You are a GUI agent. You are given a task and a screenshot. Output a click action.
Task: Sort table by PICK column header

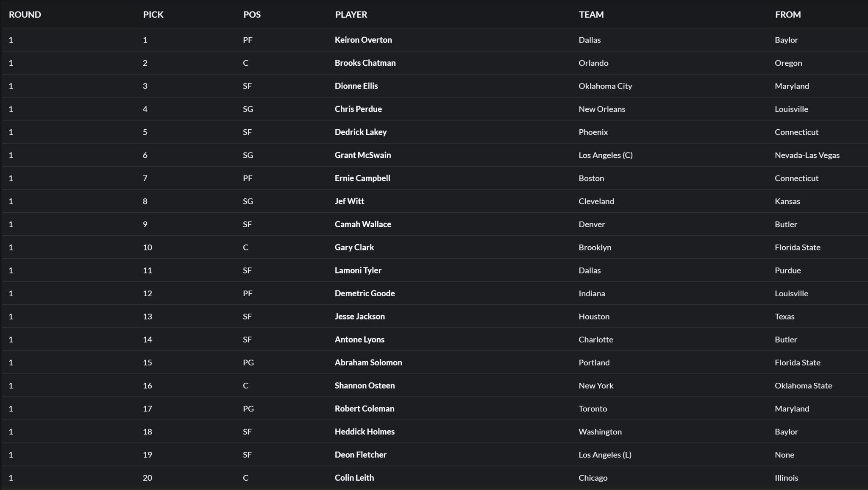153,14
